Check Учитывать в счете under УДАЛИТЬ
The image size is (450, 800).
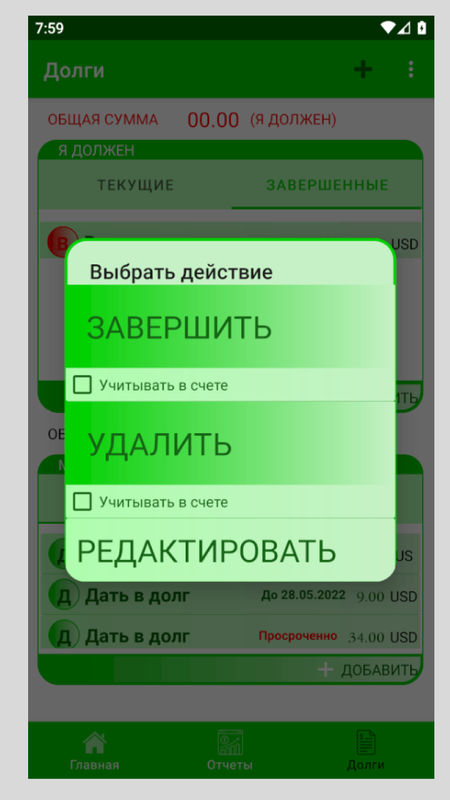click(82, 502)
